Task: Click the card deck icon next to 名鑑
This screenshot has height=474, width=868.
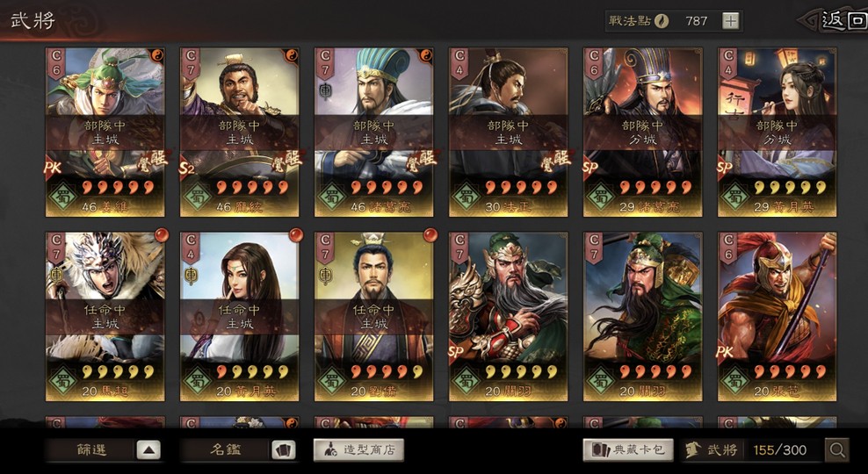Action: click(x=283, y=449)
